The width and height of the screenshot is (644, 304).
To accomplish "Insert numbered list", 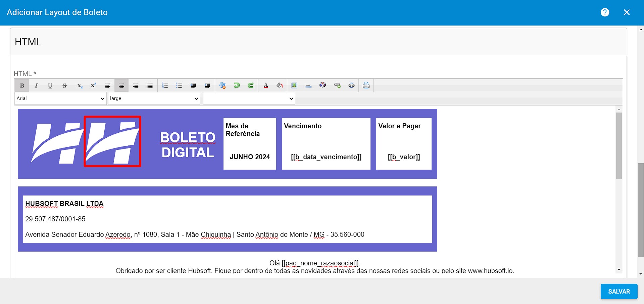I will coord(165,86).
